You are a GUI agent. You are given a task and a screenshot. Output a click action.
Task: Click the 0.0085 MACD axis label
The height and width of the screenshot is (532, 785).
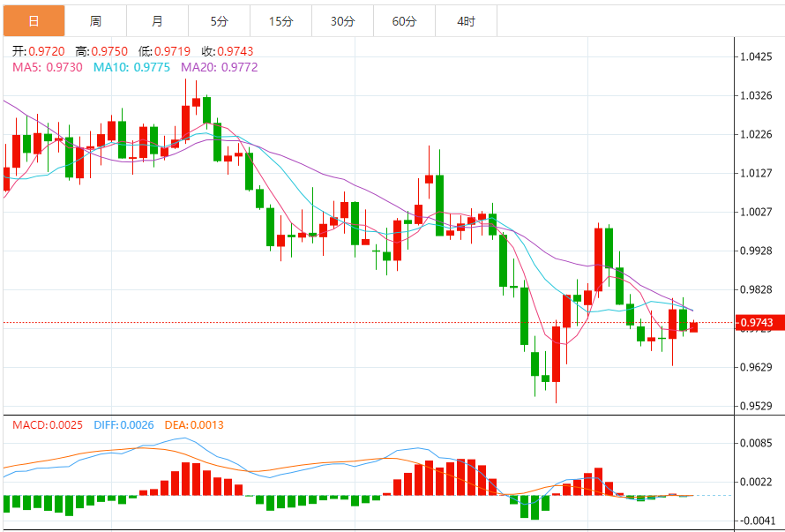758,443
